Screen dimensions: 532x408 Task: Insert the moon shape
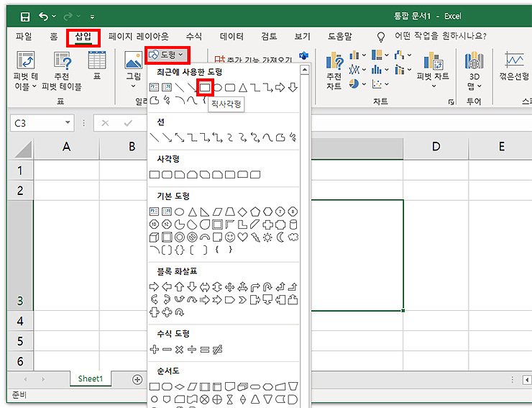click(280, 237)
